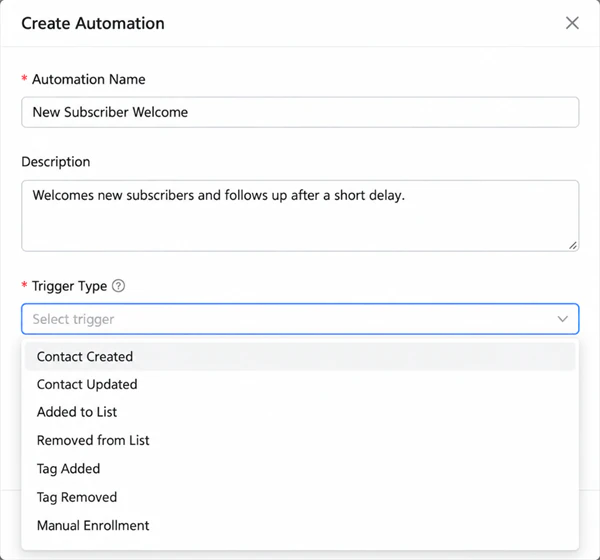This screenshot has height=560, width=600.
Task: Pick the Tag Added trigger
Action: [x=300, y=469]
